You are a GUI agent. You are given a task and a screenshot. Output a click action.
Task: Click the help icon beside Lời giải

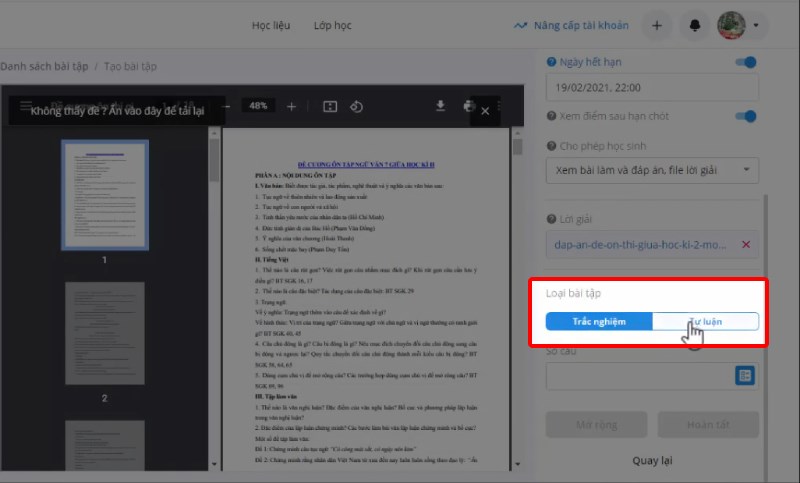(x=551, y=219)
